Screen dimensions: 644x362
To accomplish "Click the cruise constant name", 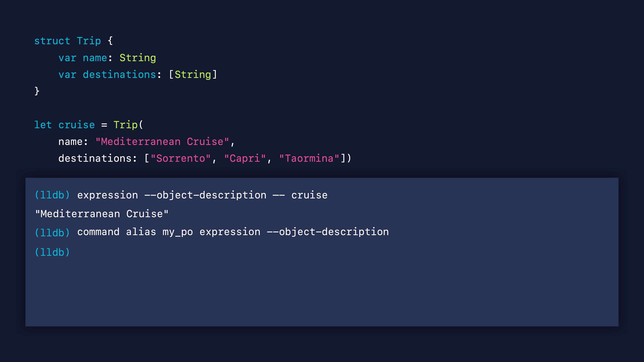I will (x=76, y=125).
